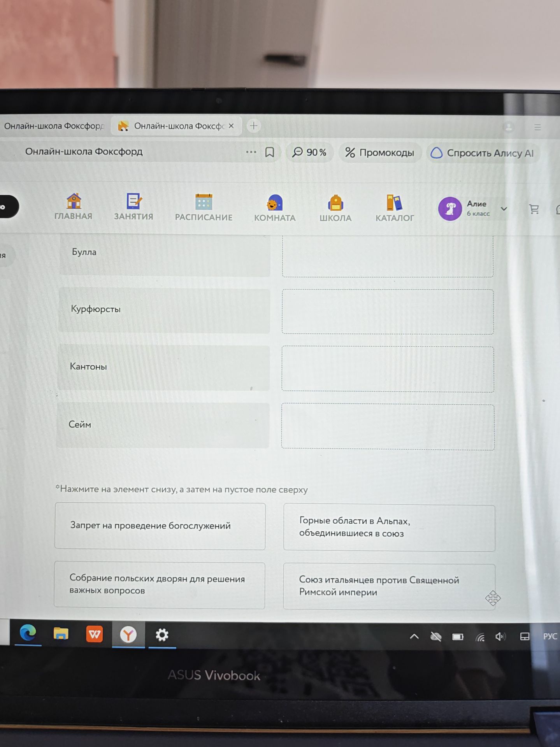Open the volume control in tray
The width and height of the screenshot is (560, 747).
click(x=500, y=637)
